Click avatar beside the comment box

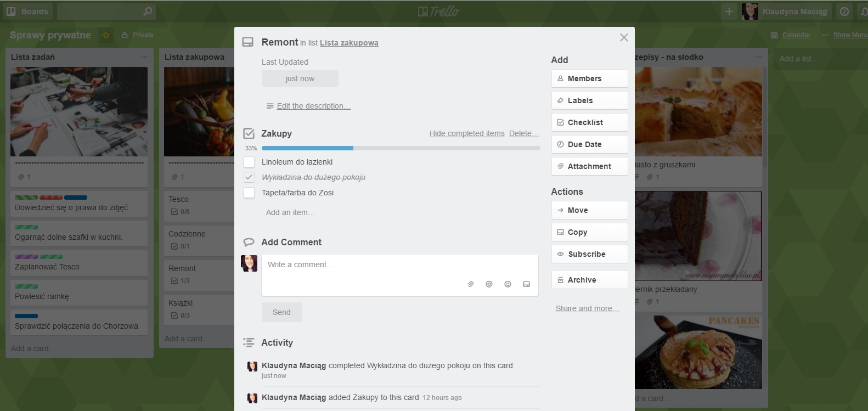(x=249, y=263)
